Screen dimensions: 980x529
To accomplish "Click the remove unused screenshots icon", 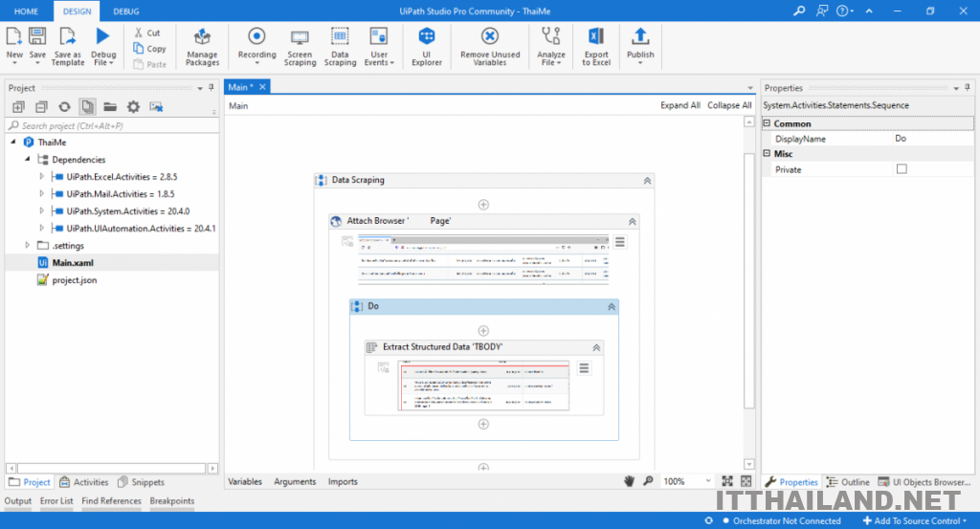I will [156, 107].
